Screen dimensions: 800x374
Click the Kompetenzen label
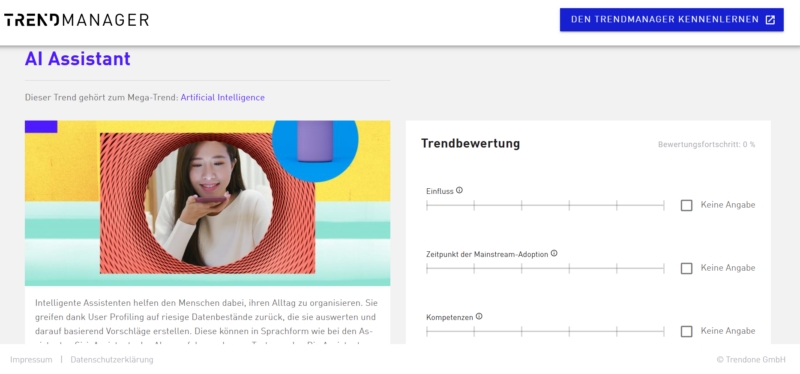coord(449,317)
